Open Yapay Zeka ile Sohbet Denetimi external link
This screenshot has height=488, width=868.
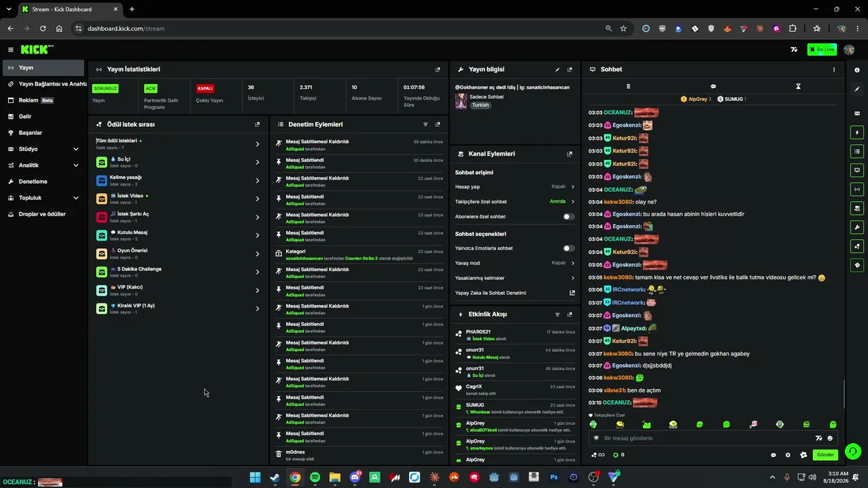(572, 293)
